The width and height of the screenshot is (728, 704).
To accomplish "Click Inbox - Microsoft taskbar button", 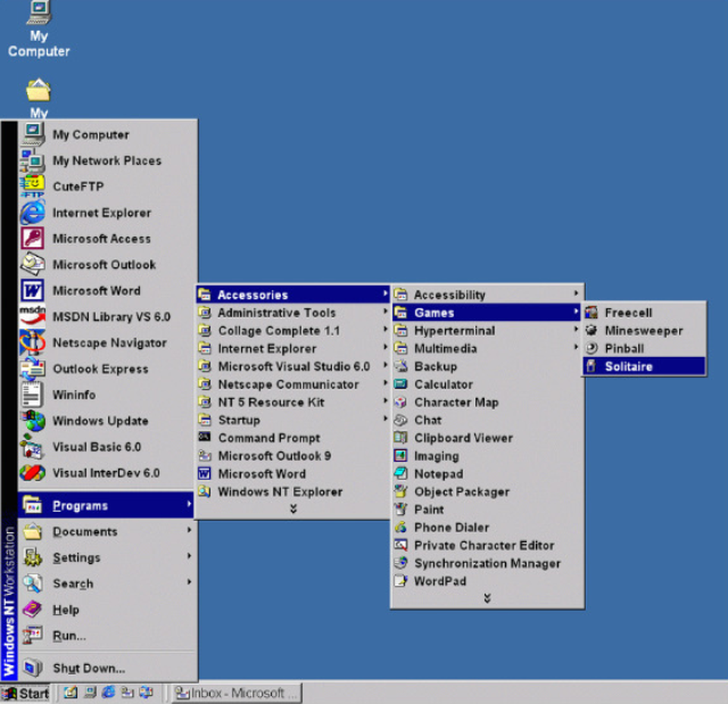I will click(x=237, y=693).
